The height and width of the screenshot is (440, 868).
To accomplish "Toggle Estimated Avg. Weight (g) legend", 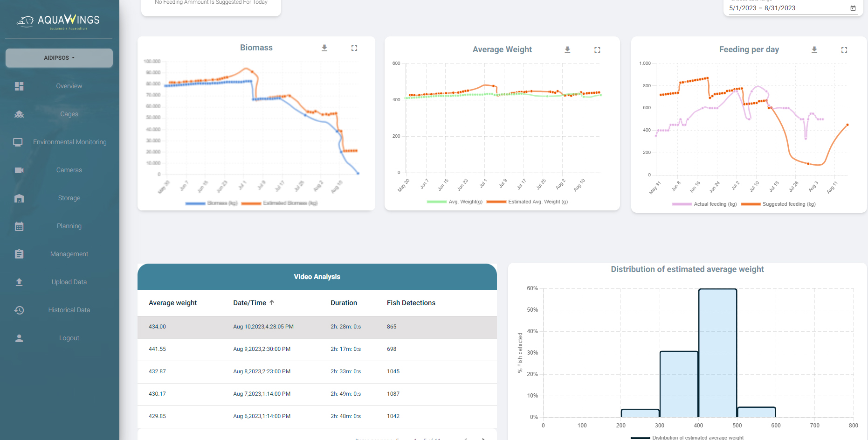I will (x=527, y=202).
